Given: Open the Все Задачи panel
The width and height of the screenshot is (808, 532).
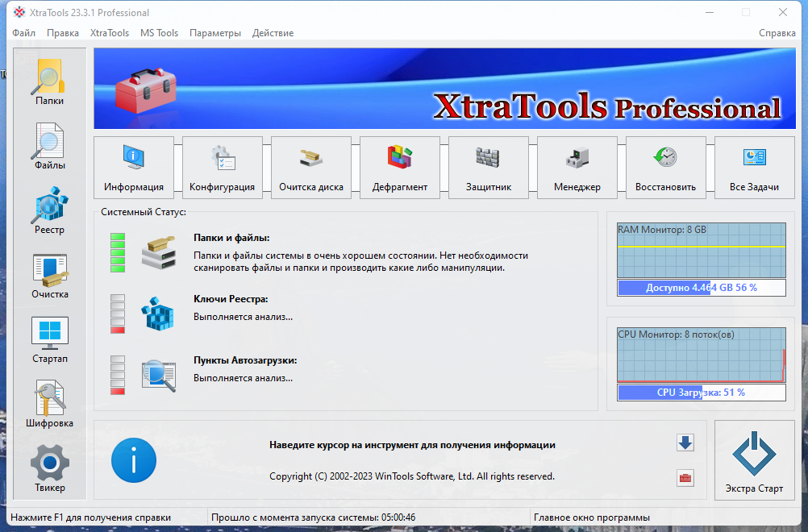Looking at the screenshot, I should pyautogui.click(x=754, y=167).
